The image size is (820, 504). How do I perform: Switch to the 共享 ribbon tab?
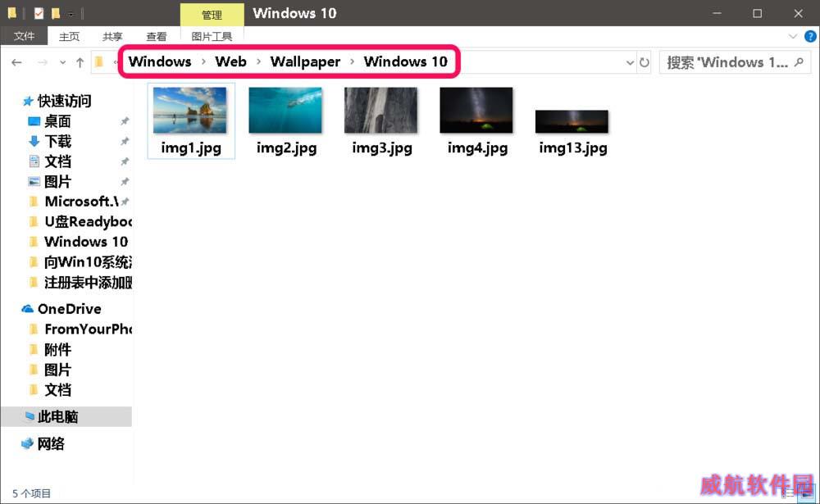pyautogui.click(x=112, y=36)
